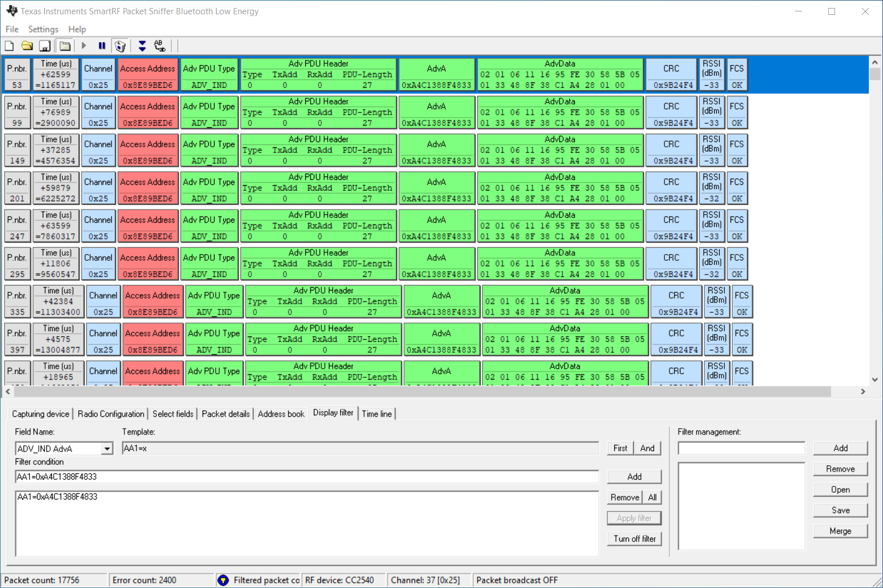Click Time cell showing =6225272
Image resolution: width=883 pixels, height=588 pixels.
[56, 188]
